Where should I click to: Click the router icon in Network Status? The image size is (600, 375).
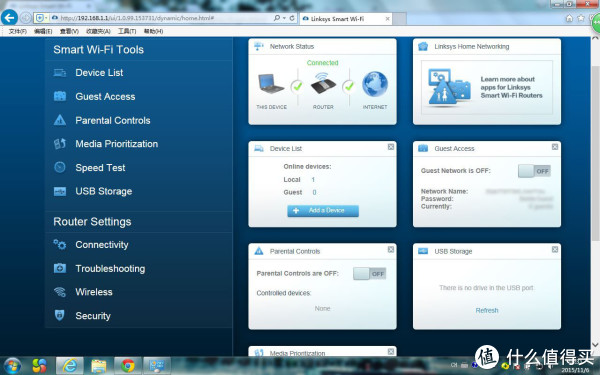pos(323,83)
